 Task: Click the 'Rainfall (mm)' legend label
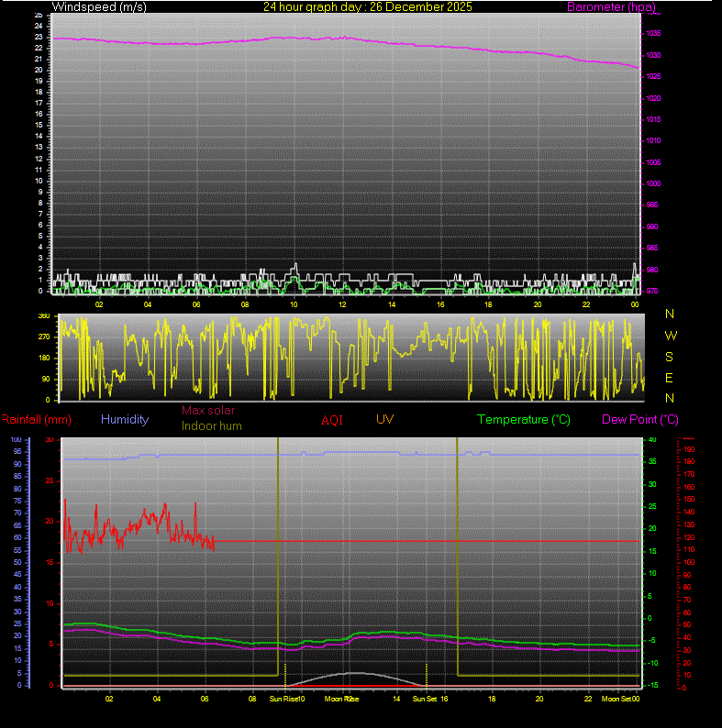pyautogui.click(x=37, y=420)
